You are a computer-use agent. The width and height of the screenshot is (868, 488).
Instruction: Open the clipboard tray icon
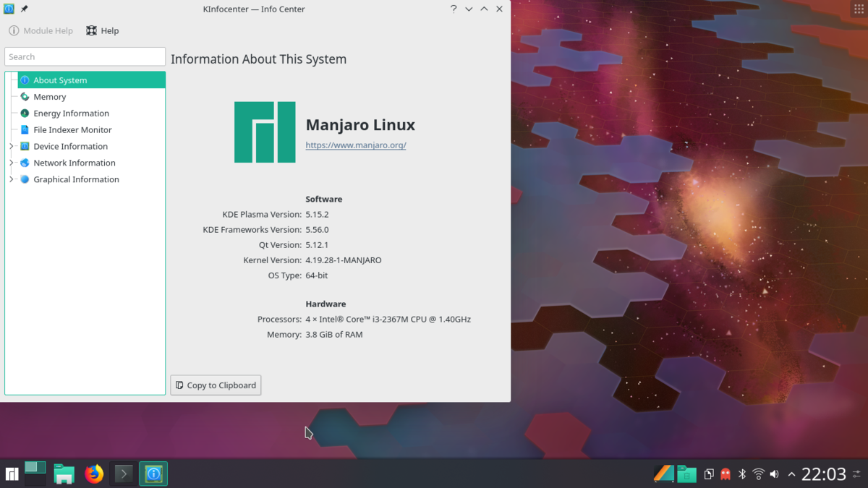pyautogui.click(x=709, y=474)
